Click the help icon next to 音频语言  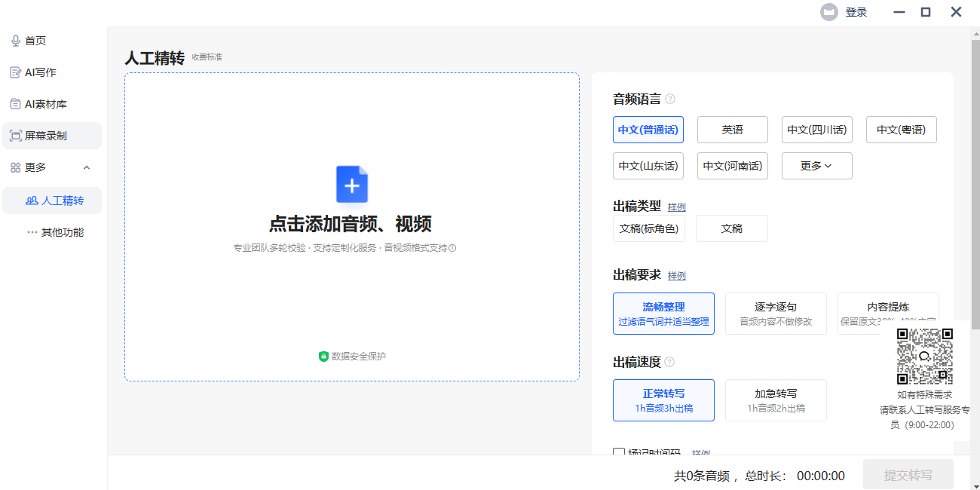(x=670, y=99)
